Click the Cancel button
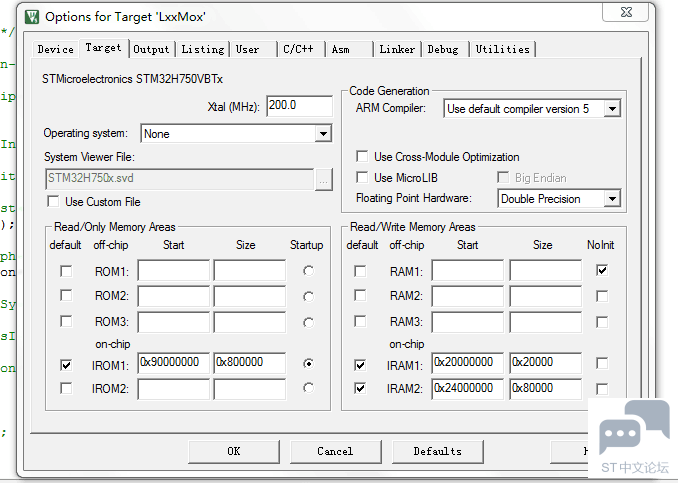Viewport: 678px width, 483px height. (335, 451)
